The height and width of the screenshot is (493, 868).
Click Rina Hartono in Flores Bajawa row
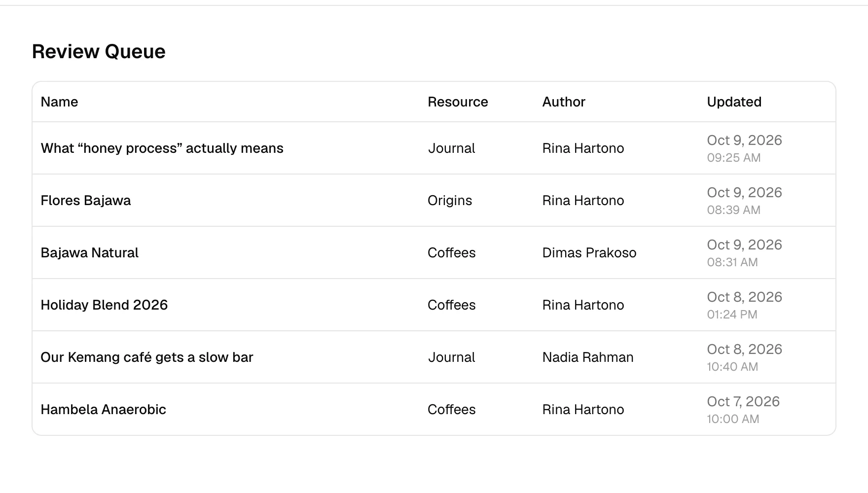tap(583, 201)
